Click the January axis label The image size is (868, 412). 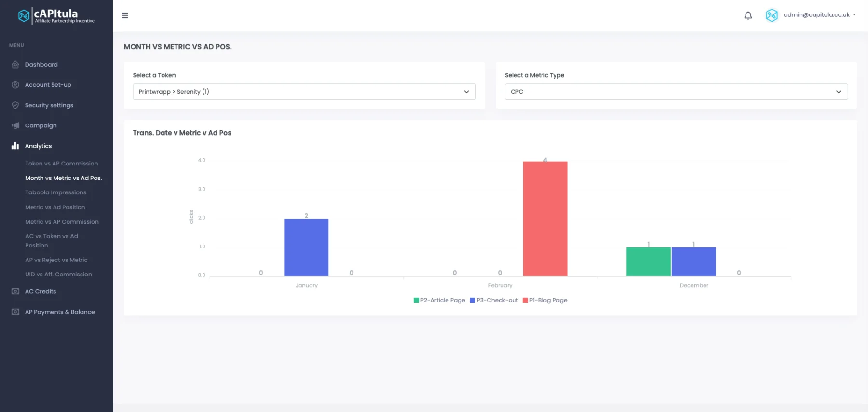tap(307, 285)
